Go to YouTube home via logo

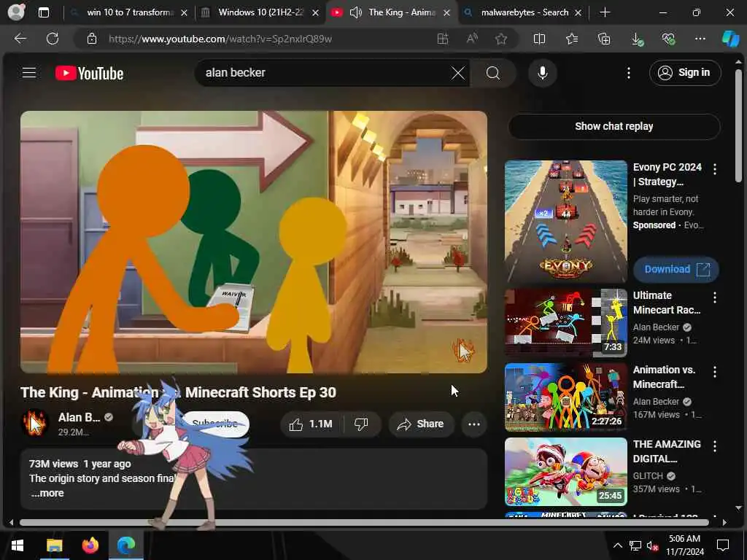click(90, 73)
